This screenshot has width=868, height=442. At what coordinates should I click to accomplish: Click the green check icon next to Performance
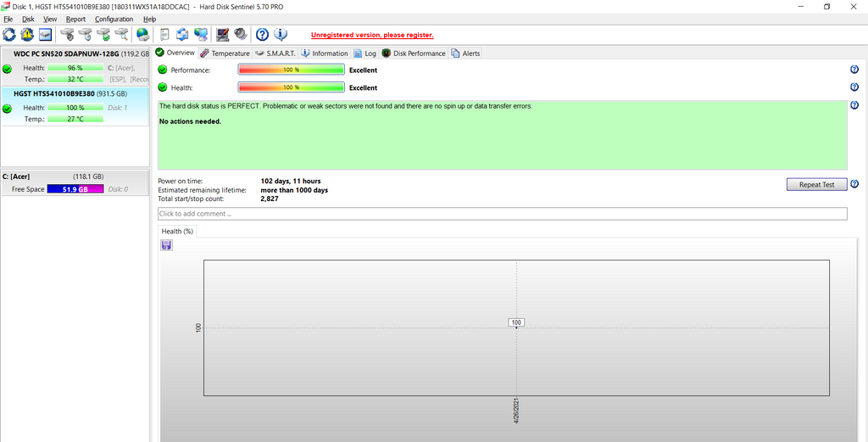(162, 70)
